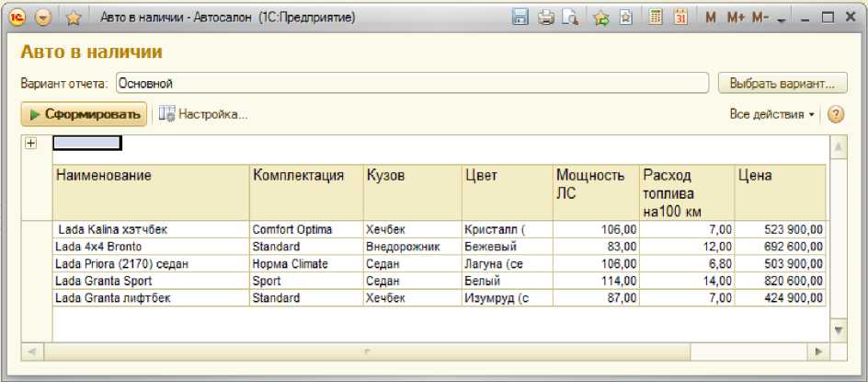Click the price 523 900,00 cell
This screenshot has width=868, height=382.
781,229
